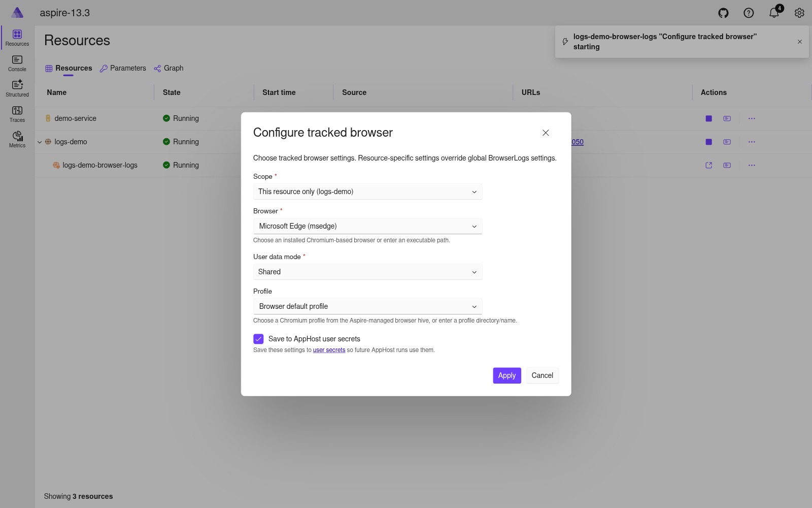The image size is (812, 508).
Task: View console logs for logs-demo-browser-logs
Action: (x=727, y=165)
